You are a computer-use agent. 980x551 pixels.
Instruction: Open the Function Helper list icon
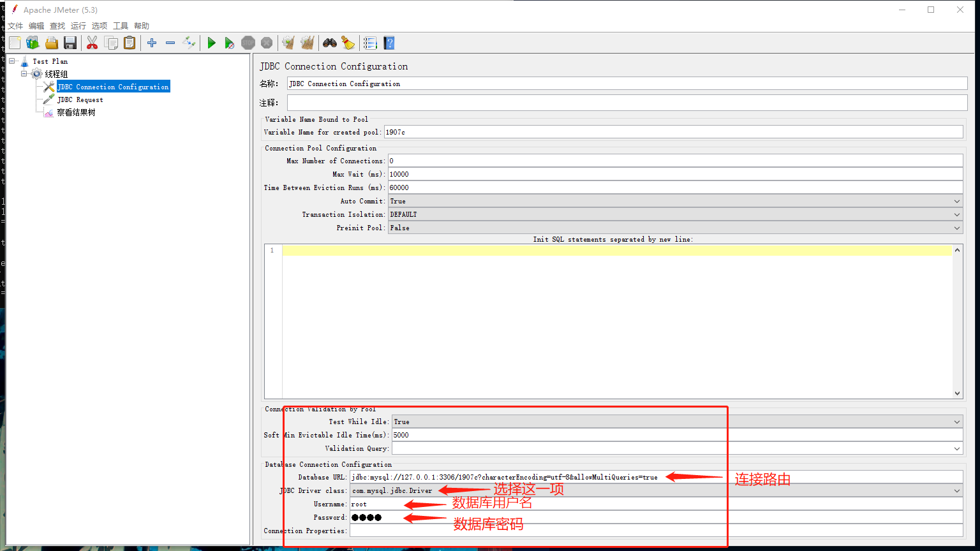pyautogui.click(x=370, y=43)
